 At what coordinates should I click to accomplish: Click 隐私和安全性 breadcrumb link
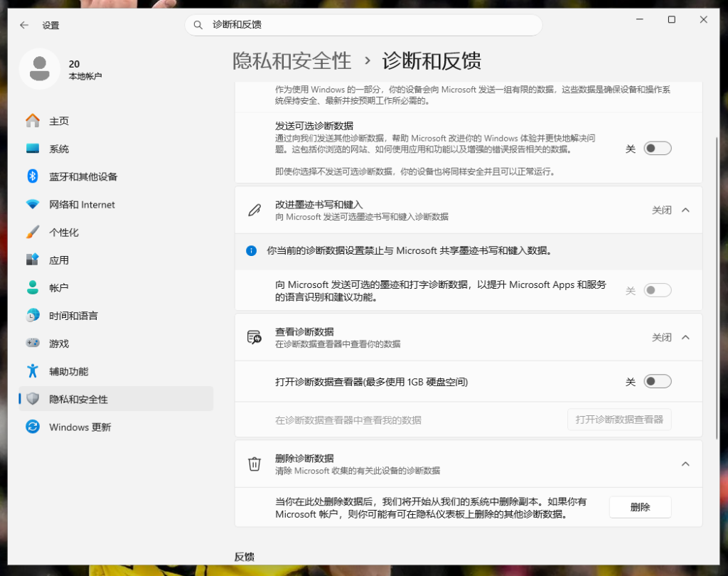pyautogui.click(x=292, y=61)
